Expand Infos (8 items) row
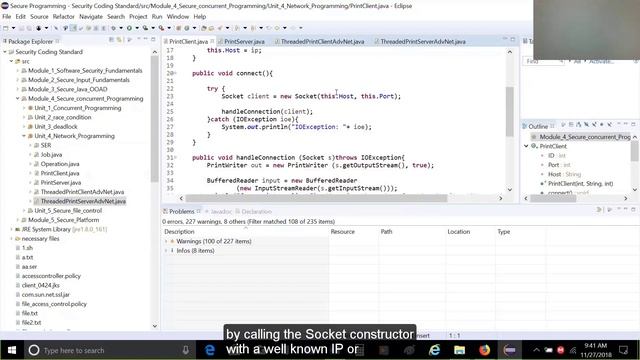 166,251
